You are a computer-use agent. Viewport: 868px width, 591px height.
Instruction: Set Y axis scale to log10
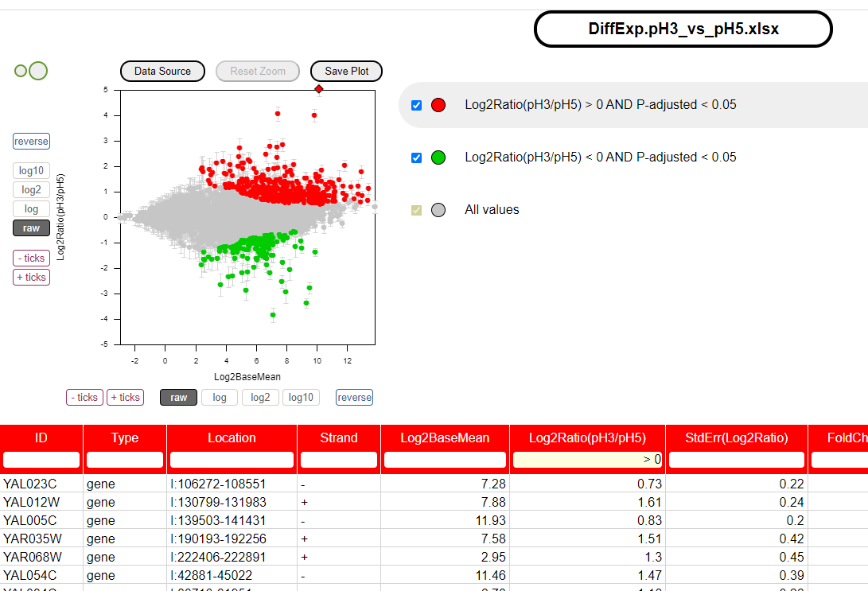coord(32,170)
